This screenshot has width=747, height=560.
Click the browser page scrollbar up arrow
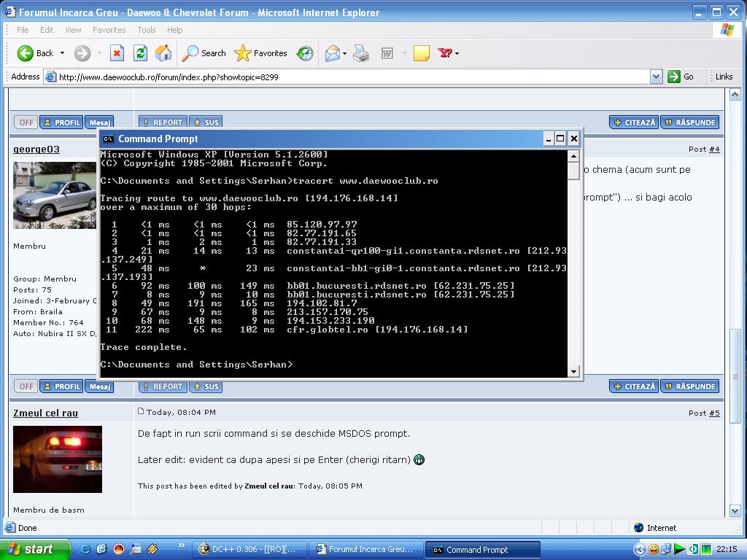coord(735,94)
